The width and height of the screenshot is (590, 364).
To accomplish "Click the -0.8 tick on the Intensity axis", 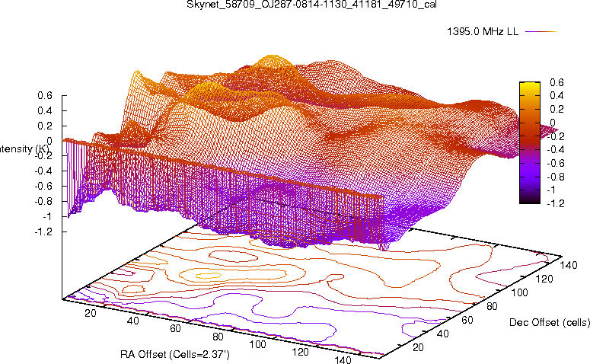I will point(43,201).
